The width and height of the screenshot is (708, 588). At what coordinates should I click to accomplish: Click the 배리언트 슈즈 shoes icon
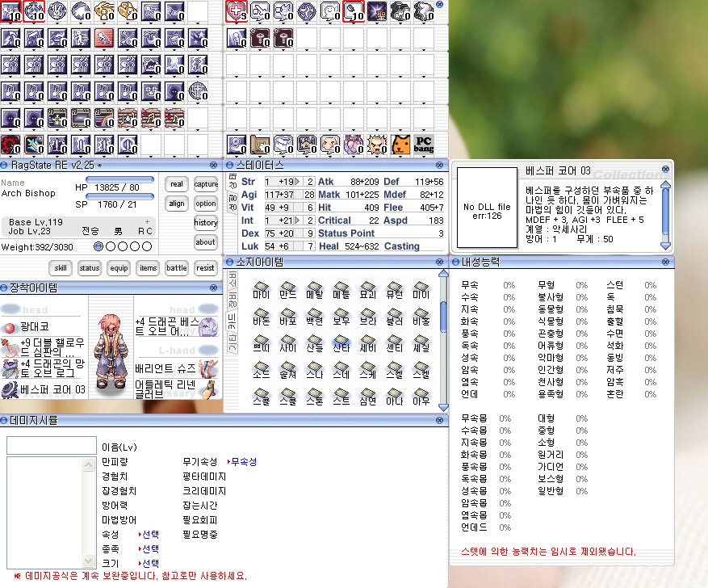pos(208,367)
